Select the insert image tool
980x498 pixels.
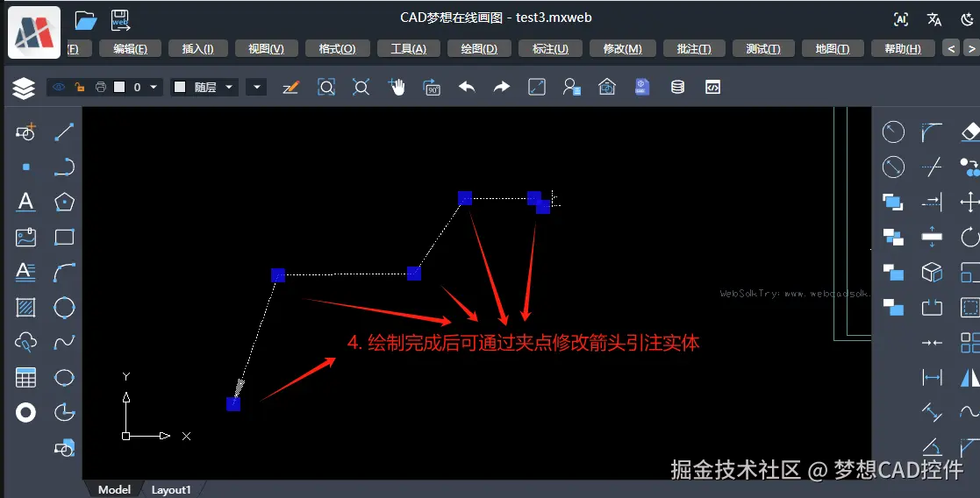coord(25,237)
